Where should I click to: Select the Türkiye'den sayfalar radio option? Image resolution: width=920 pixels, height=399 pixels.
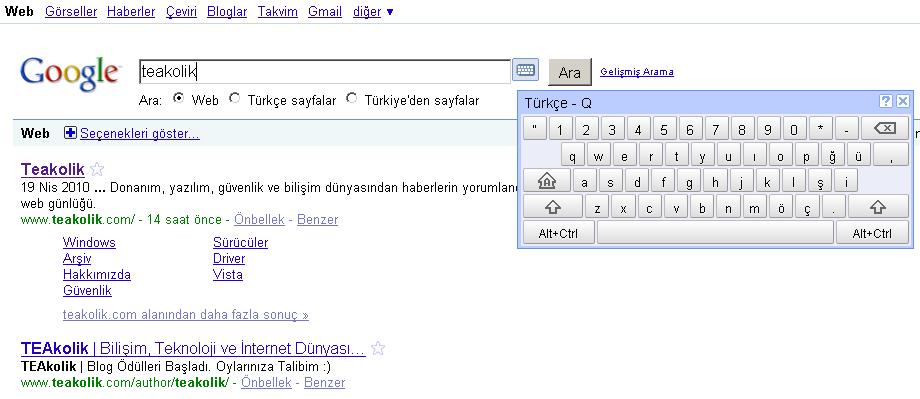coord(351,99)
